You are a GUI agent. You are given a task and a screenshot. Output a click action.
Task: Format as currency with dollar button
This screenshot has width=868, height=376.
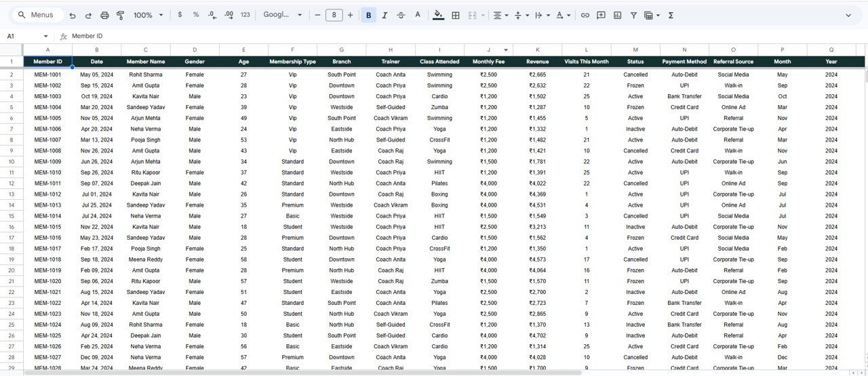pos(180,15)
